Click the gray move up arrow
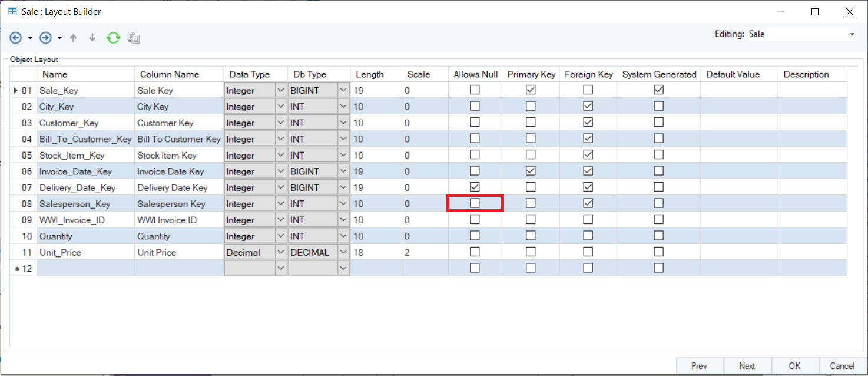Screen dimensions: 868x376 [74, 38]
